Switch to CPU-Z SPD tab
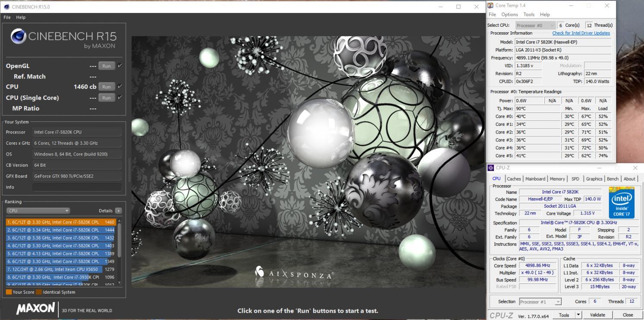The width and height of the screenshot is (644, 320). (x=575, y=179)
